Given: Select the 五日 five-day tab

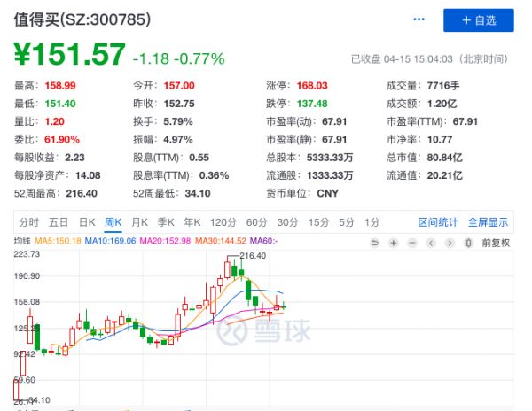Looking at the screenshot, I should [x=59, y=222].
